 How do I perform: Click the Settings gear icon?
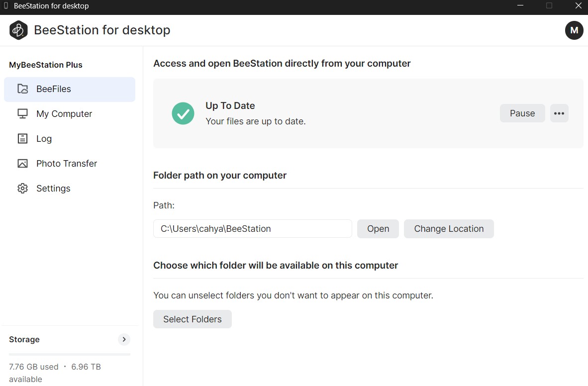(22, 189)
